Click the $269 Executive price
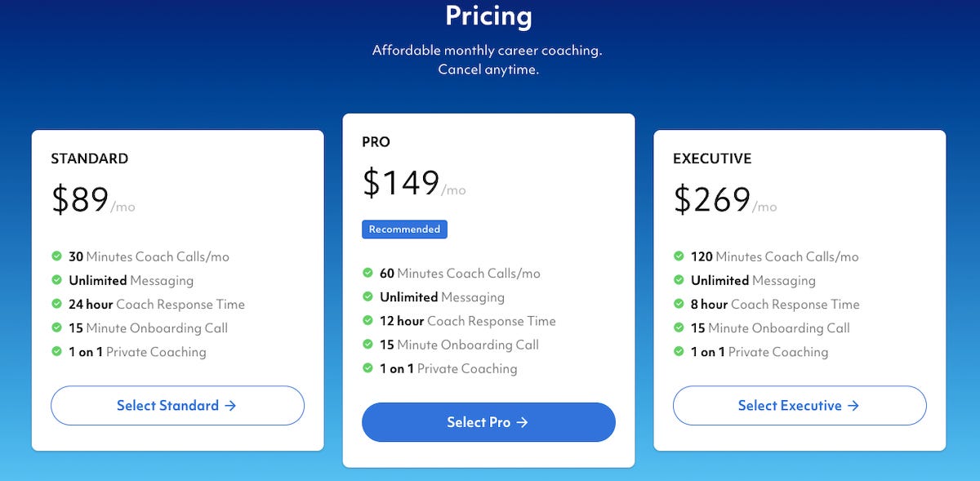980x481 pixels. tap(712, 200)
